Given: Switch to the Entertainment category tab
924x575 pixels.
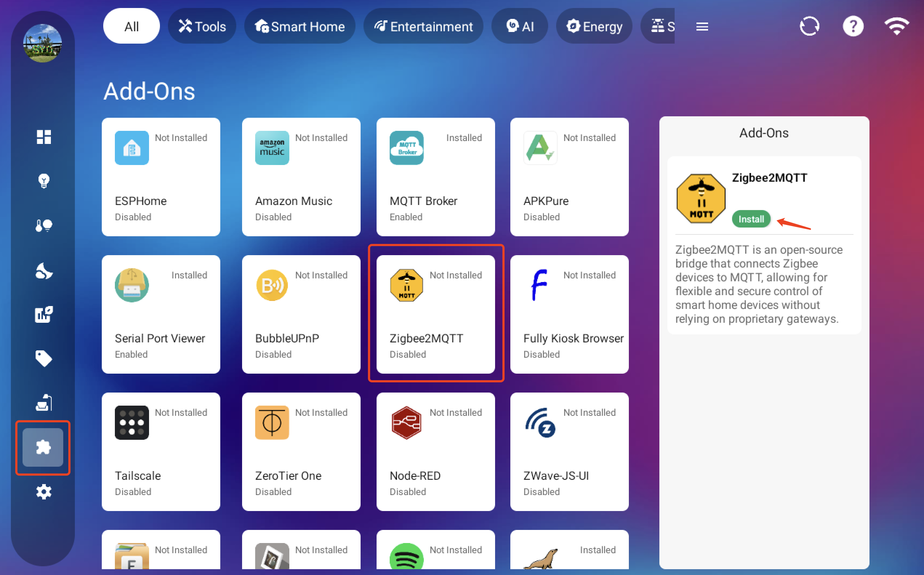Looking at the screenshot, I should pos(423,26).
